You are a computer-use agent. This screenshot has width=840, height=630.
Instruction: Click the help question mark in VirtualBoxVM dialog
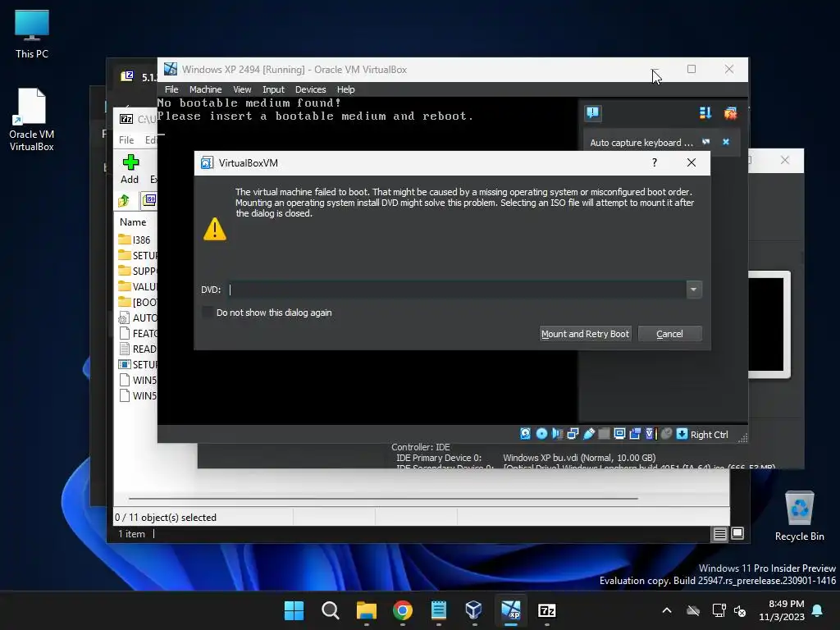(654, 162)
